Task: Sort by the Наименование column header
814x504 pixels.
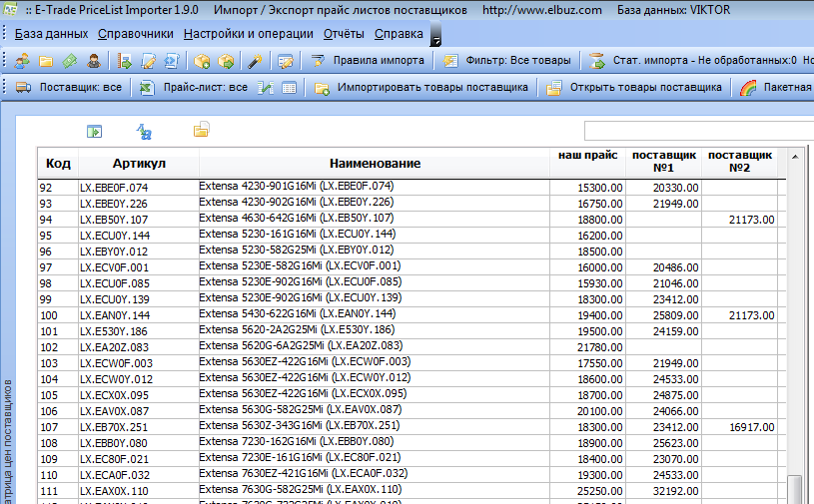Action: [375, 164]
